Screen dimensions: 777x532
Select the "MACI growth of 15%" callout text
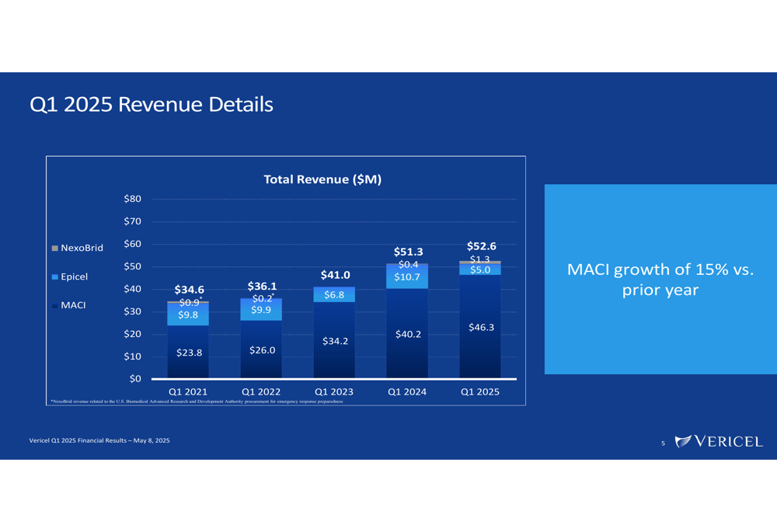[x=660, y=280]
